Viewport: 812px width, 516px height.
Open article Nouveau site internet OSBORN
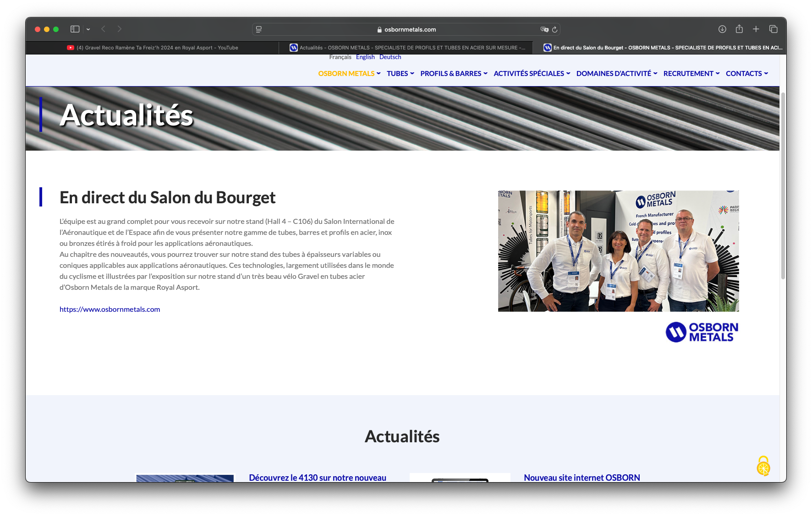click(582, 478)
